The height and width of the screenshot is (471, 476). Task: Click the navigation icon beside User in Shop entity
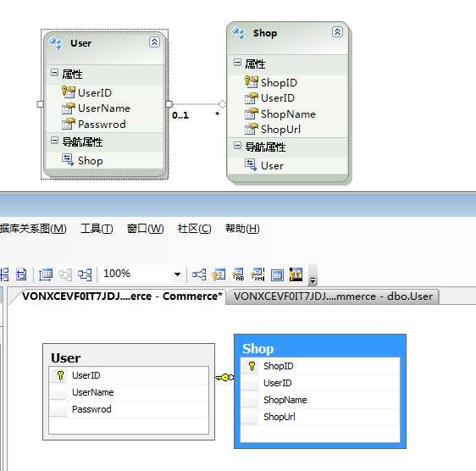click(x=251, y=164)
